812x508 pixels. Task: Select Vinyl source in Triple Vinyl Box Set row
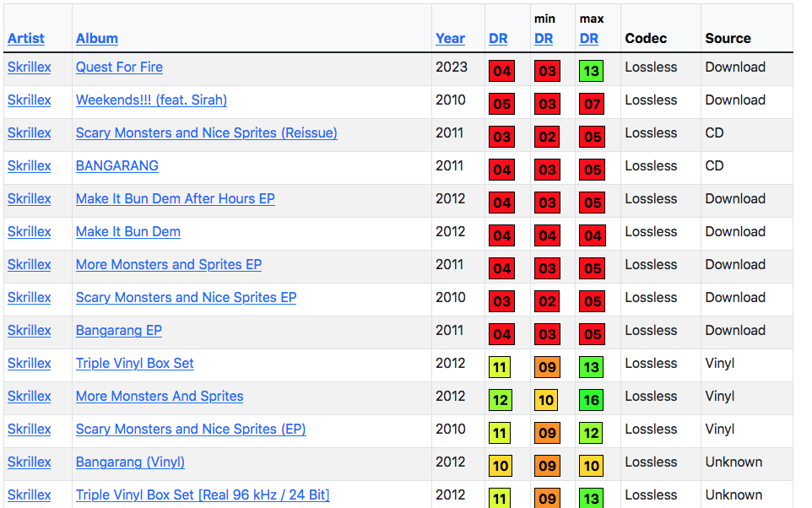pos(720,364)
